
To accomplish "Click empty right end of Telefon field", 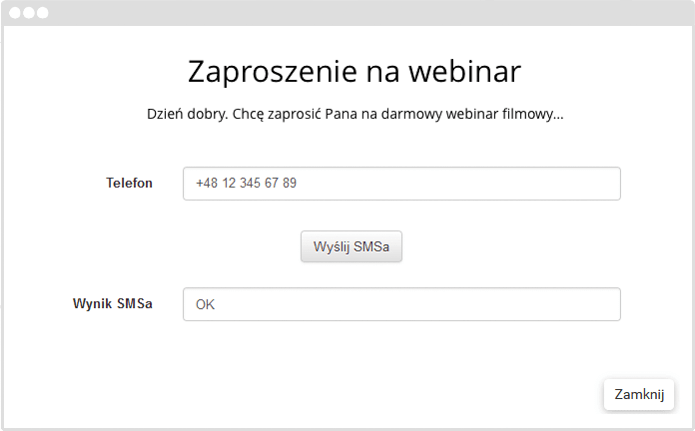I will click(x=580, y=184).
